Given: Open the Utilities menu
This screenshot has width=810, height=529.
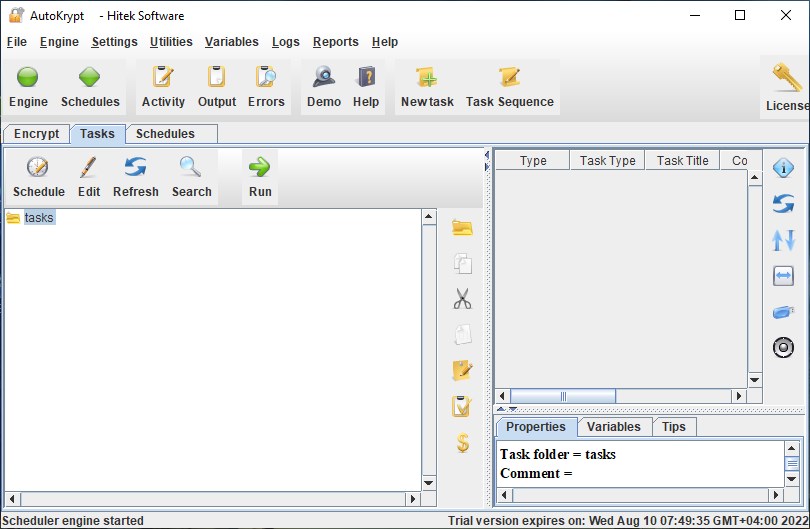Looking at the screenshot, I should [x=171, y=42].
